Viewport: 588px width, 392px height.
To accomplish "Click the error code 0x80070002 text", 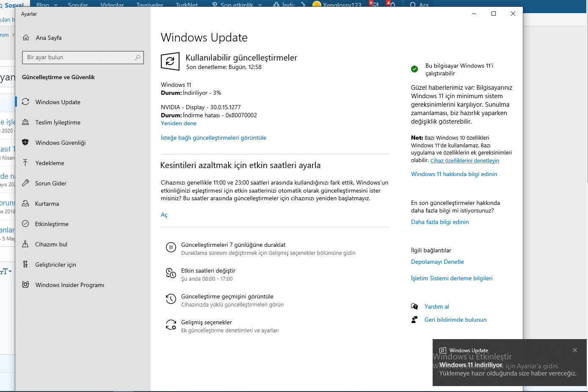I will tap(241, 115).
